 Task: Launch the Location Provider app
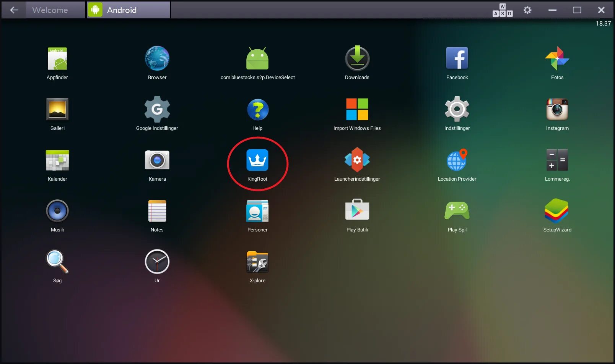[457, 160]
